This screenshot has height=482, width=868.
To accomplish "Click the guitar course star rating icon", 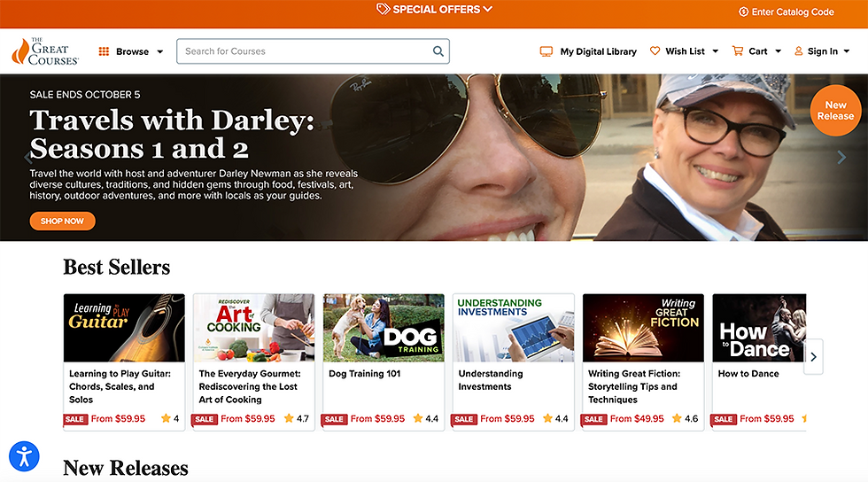I will pos(166,418).
